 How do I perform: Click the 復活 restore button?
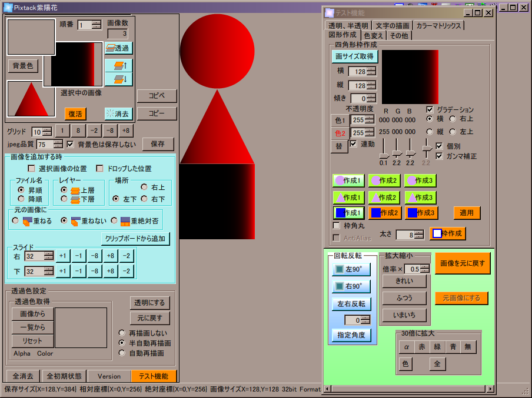click(x=75, y=114)
